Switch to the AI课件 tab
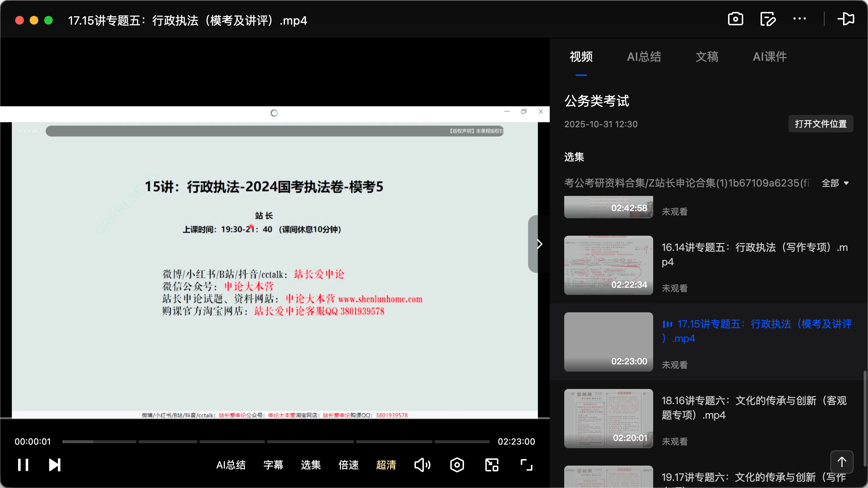Viewport: 868px width, 488px height. 770,57
